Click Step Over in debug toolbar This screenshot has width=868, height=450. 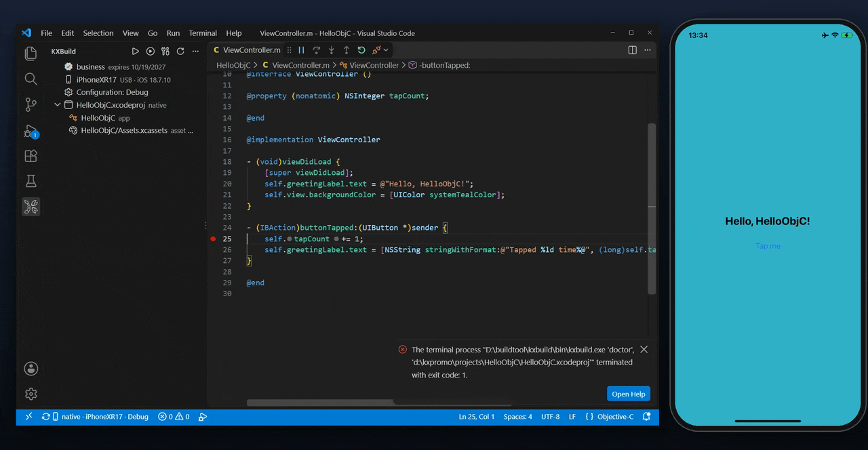pyautogui.click(x=317, y=50)
